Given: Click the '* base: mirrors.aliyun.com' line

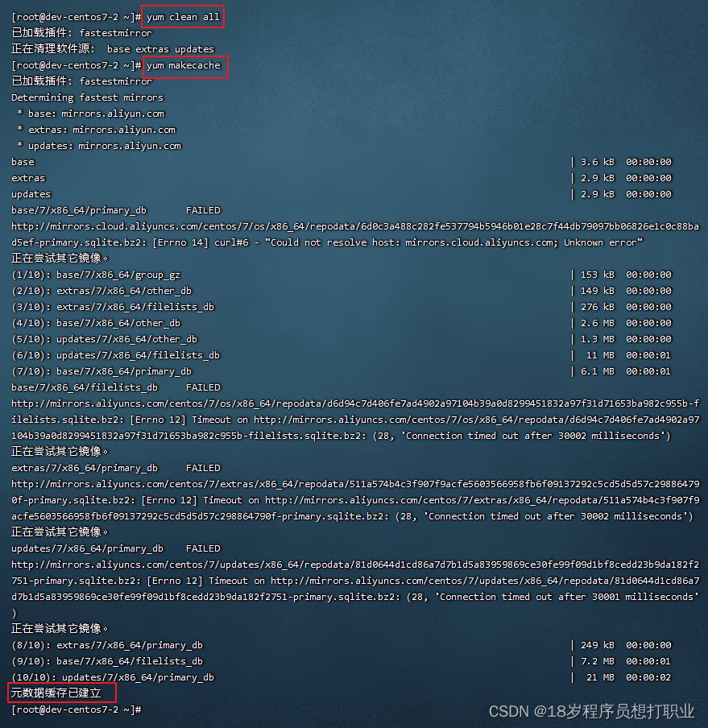Looking at the screenshot, I should [x=90, y=114].
